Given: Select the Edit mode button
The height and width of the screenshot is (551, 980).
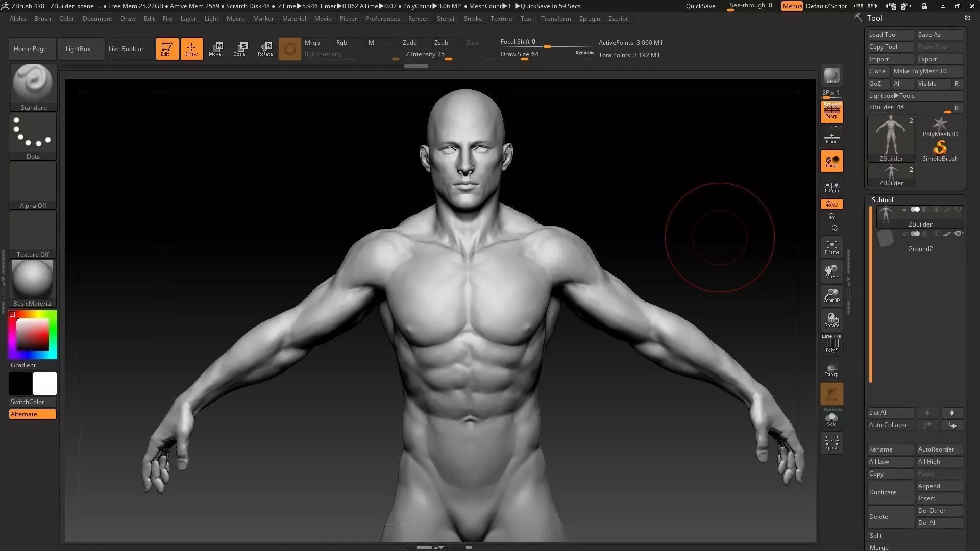Looking at the screenshot, I should [167, 49].
